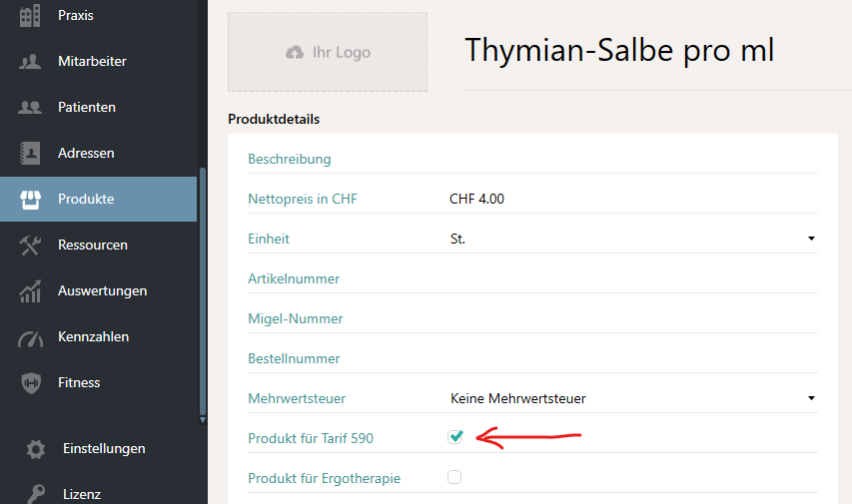
Task: Click the Produkte shop icon
Action: [30, 200]
